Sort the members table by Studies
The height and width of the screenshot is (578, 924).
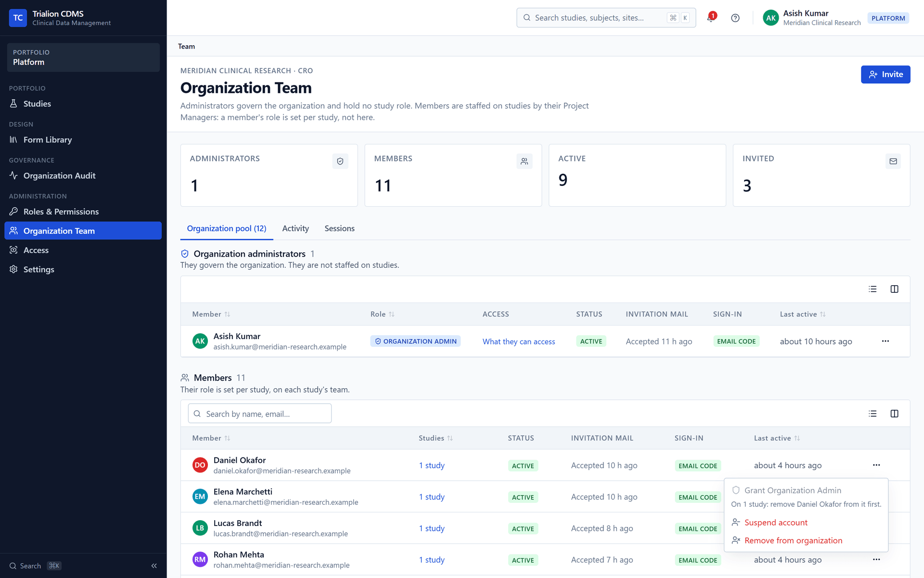(436, 438)
